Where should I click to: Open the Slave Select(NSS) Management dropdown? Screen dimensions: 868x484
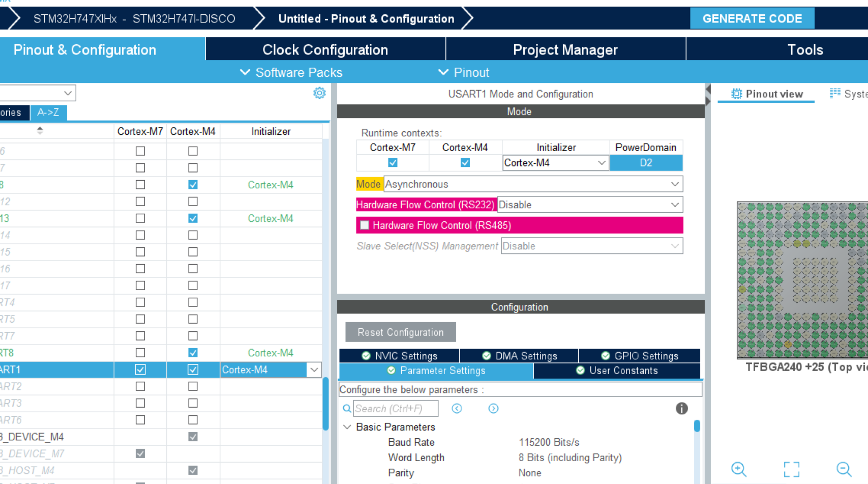point(592,246)
